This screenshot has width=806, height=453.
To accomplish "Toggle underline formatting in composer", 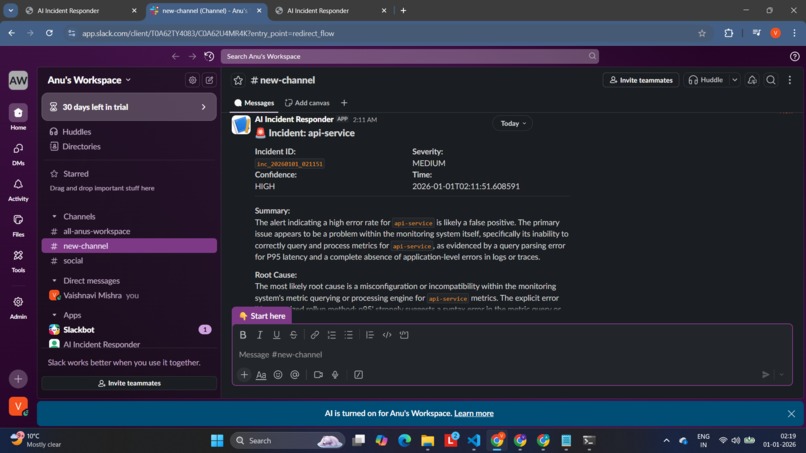I will pyautogui.click(x=277, y=335).
